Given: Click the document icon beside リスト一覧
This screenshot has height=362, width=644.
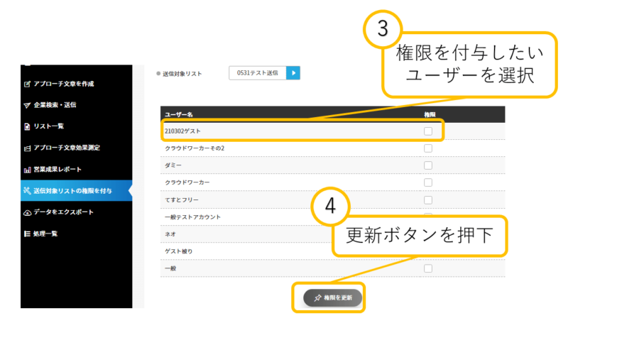Looking at the screenshot, I should [28, 126].
